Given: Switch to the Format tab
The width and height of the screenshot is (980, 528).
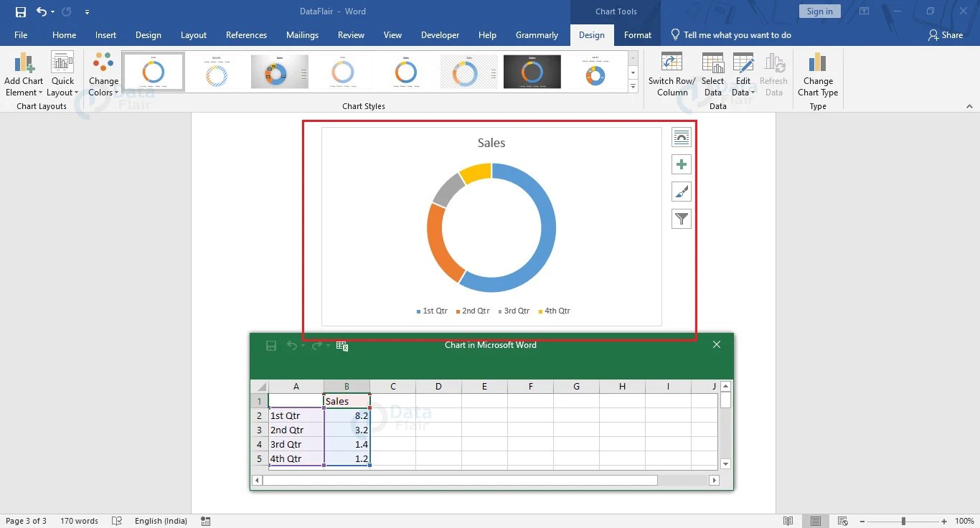Looking at the screenshot, I should coord(637,34).
